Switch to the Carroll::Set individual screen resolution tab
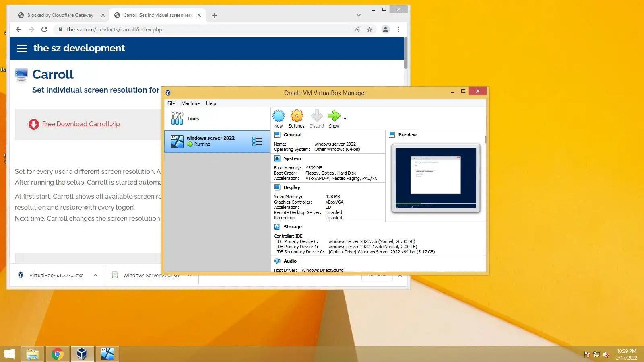Viewport: 644px width, 362px height. pyautogui.click(x=158, y=15)
